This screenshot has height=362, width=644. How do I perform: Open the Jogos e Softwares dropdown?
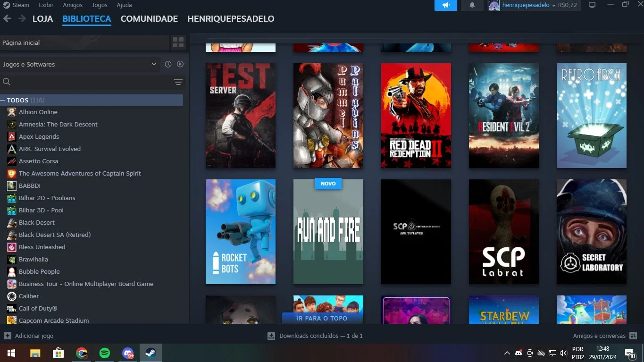[80, 64]
